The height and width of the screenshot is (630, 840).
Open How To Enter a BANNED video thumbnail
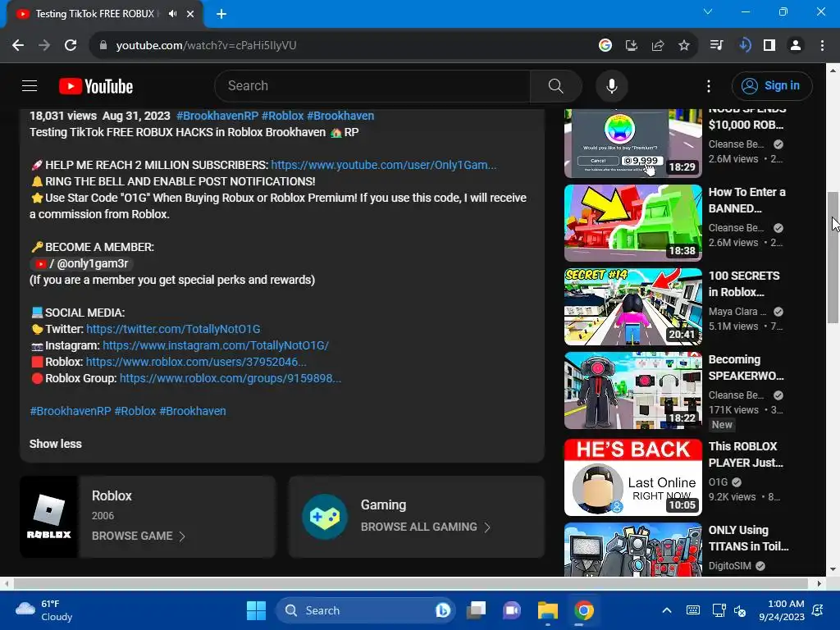(x=632, y=223)
